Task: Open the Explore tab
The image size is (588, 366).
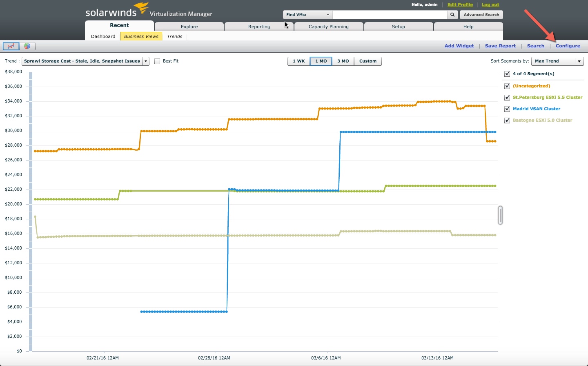Action: [189, 27]
